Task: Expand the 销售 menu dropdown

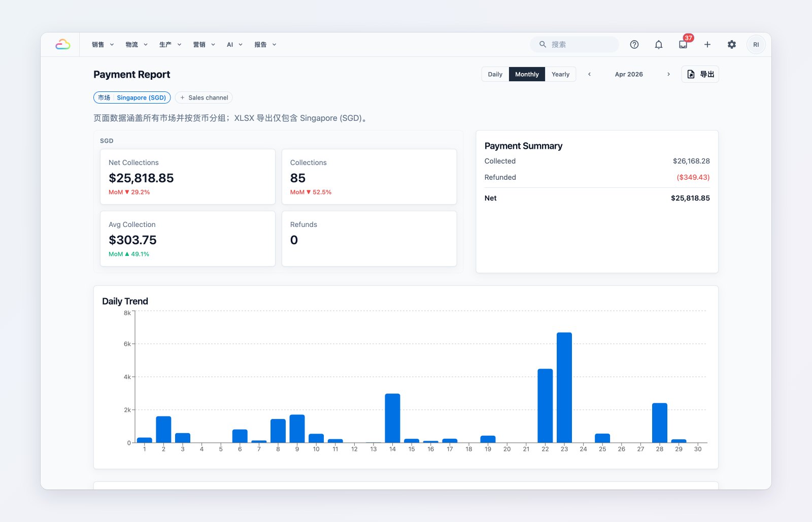Action: (103, 45)
